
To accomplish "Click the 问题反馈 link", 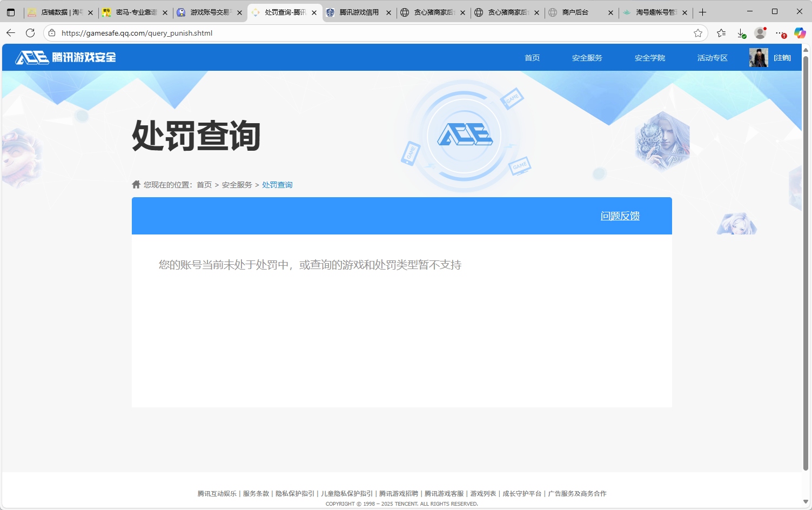I will tap(620, 216).
